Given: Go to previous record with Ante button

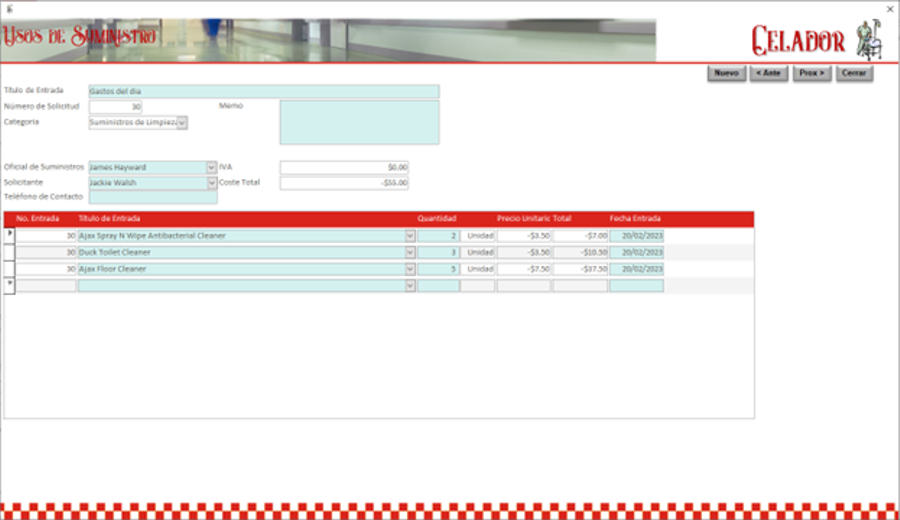Looking at the screenshot, I should [x=769, y=73].
